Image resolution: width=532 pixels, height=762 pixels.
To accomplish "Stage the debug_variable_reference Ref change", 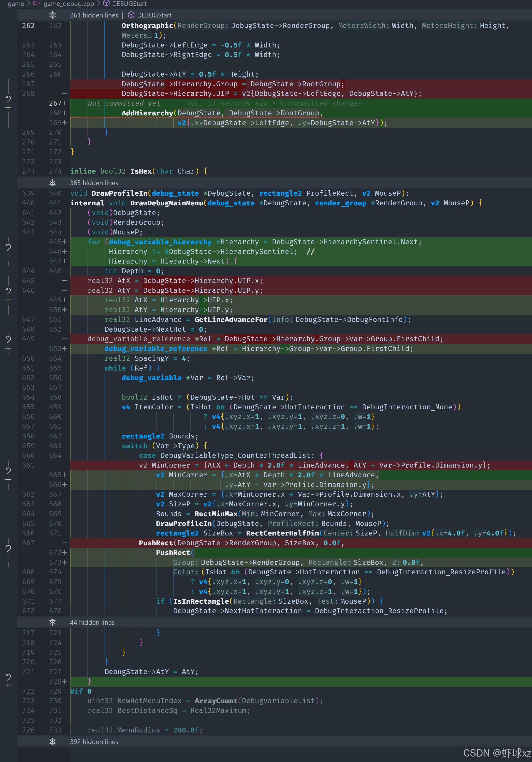I will tap(8, 349).
